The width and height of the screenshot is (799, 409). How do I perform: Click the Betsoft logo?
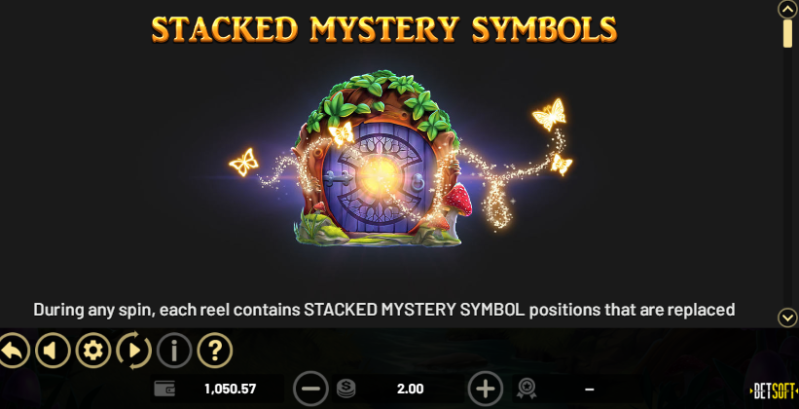pos(774,391)
